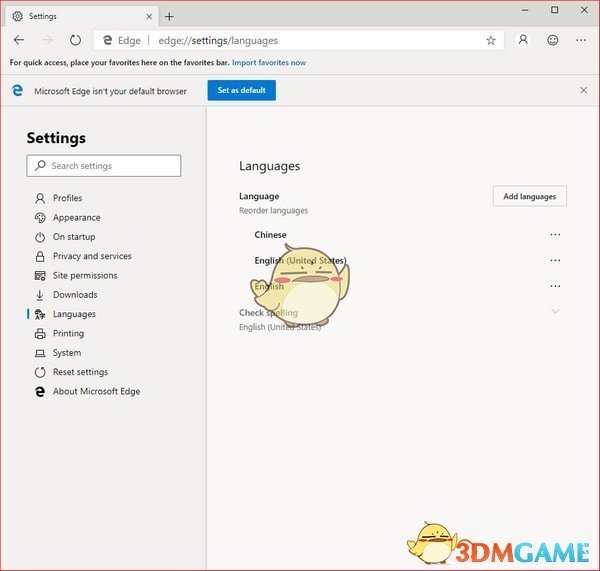Select the Settings browser tab
Viewport: 600px width, 571px height.
tap(82, 16)
